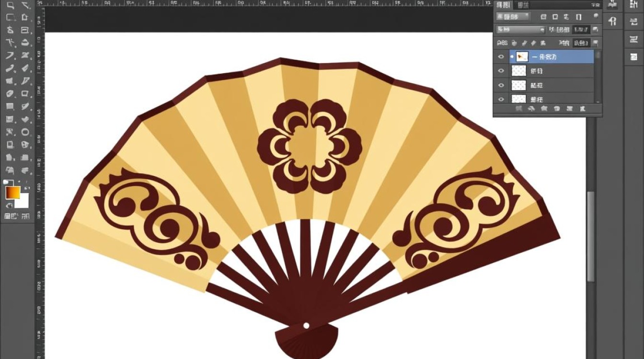Reset colors with the small default-colors icon
Screen dimensions: 644x359
tap(8, 182)
